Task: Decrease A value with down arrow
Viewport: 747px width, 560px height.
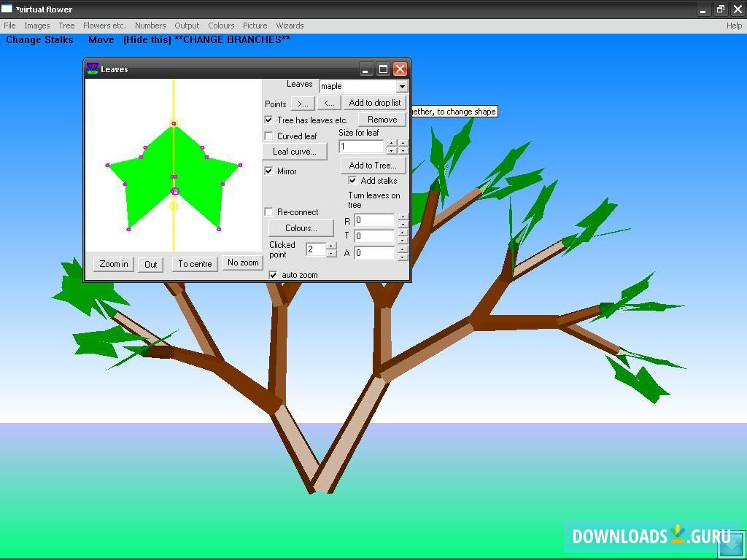Action: pos(403,257)
